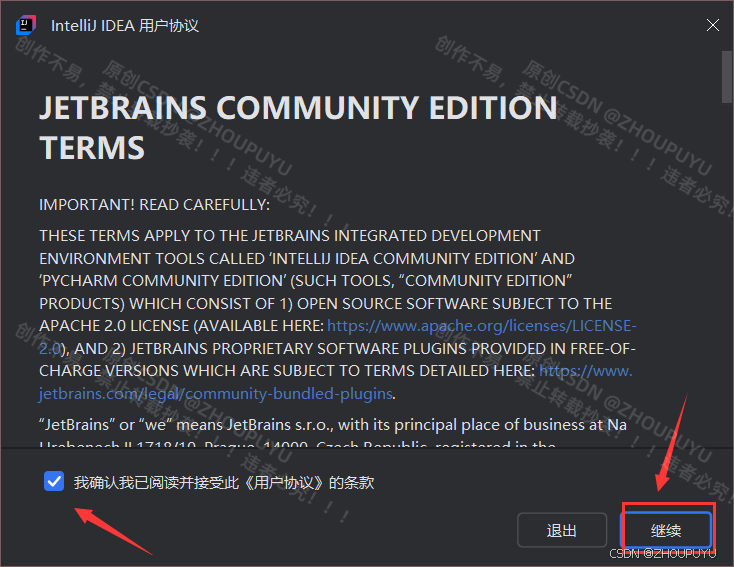Viewport: 734px width, 567px height.
Task: Click the 继续 (Continue) button
Action: pos(666,530)
